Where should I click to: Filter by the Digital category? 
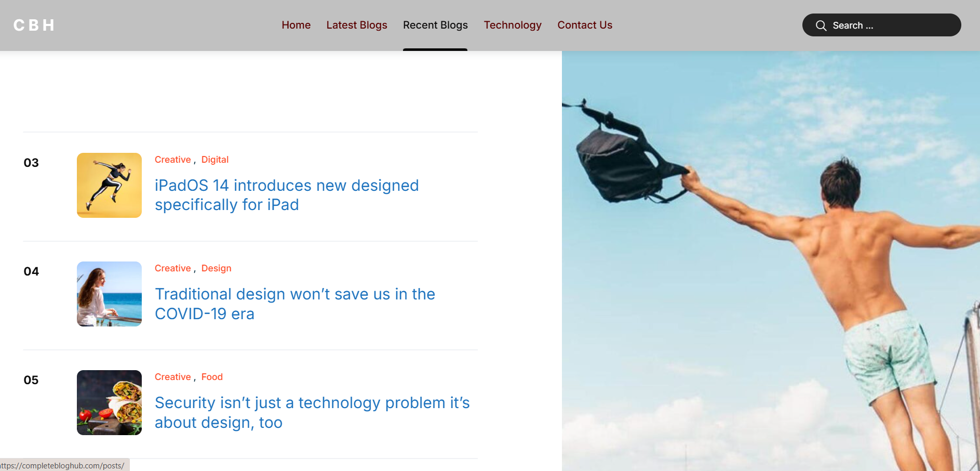[x=214, y=160]
